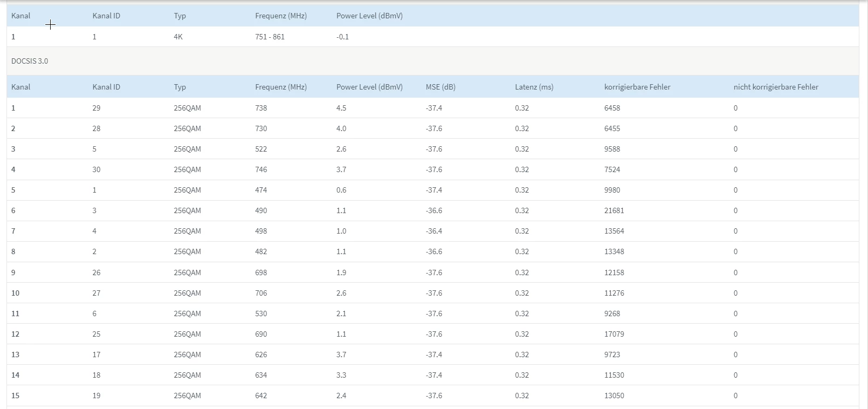
Task: Click '256QAM' in the 738 MHz row
Action: point(187,108)
